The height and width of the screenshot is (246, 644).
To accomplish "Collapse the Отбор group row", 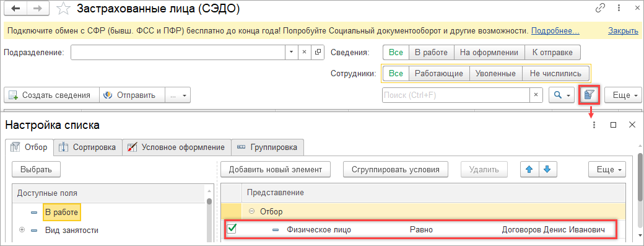I will [x=251, y=212].
